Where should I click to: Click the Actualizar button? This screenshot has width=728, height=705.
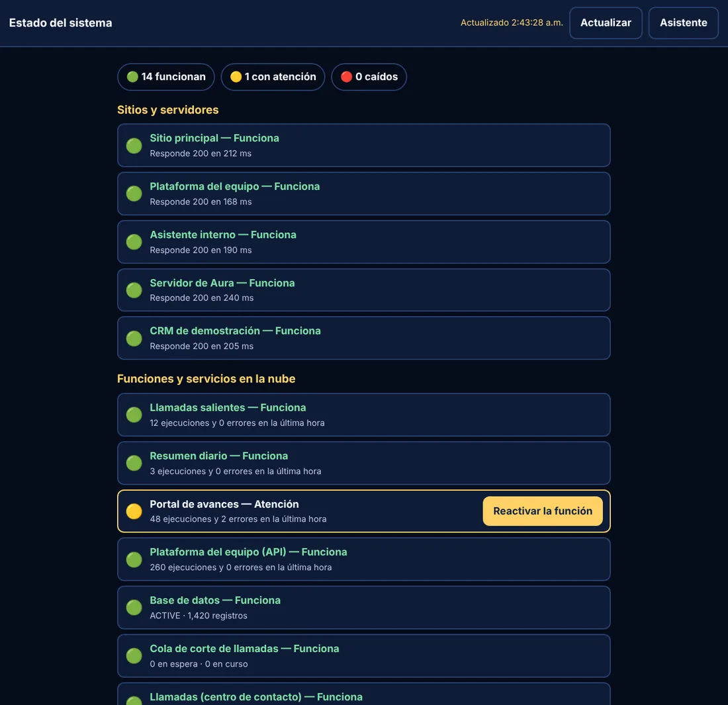point(606,22)
